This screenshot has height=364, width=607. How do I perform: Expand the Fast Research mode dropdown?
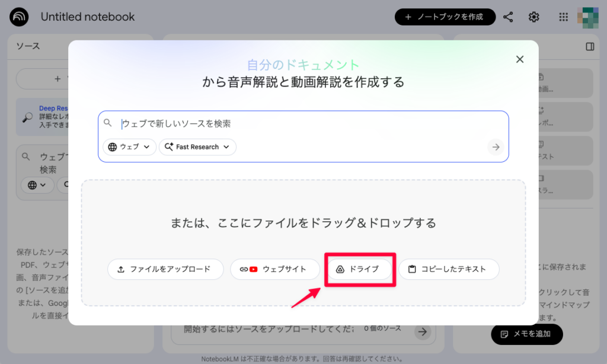(197, 147)
